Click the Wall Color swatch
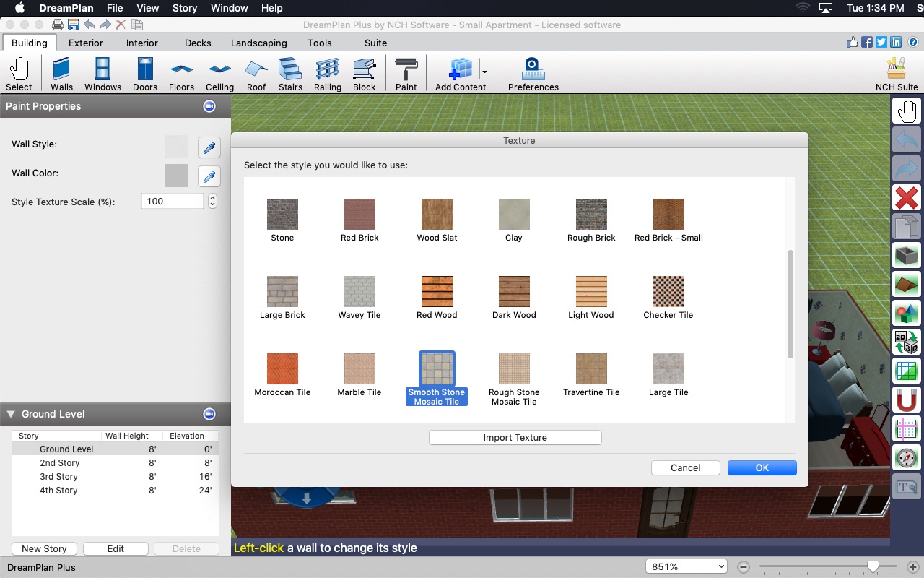Screen dimensions: 924x578 (176, 176)
